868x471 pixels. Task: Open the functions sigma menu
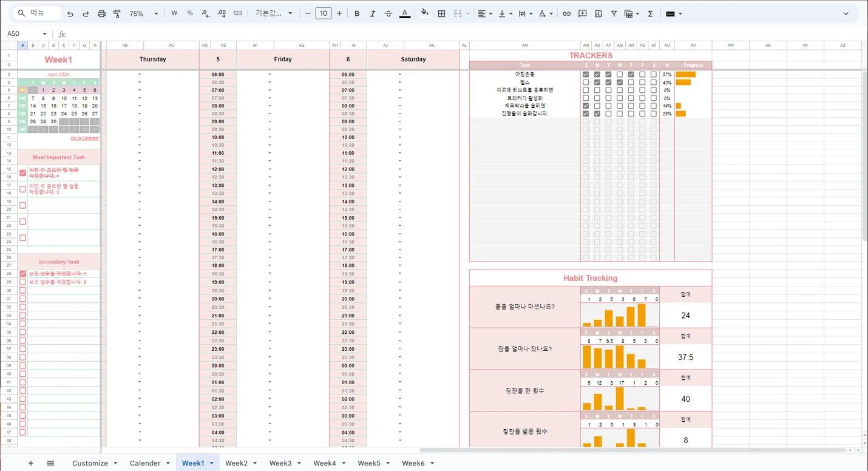650,13
